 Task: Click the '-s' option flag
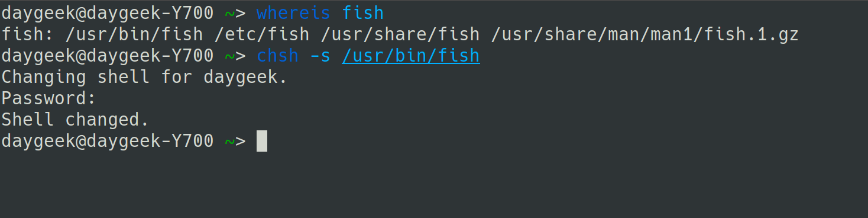coord(320,56)
